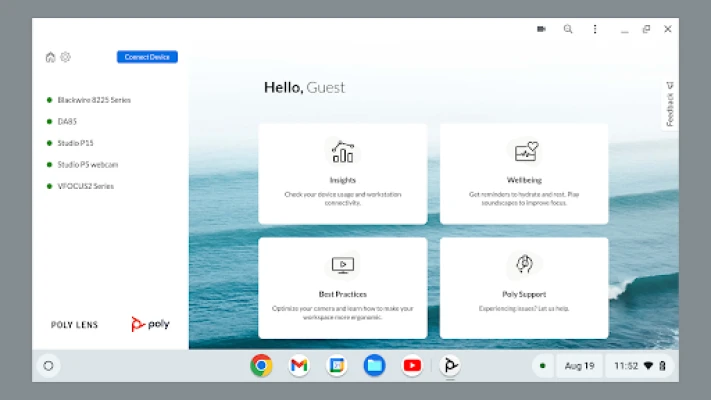Open the three-dot window menu

(595, 29)
